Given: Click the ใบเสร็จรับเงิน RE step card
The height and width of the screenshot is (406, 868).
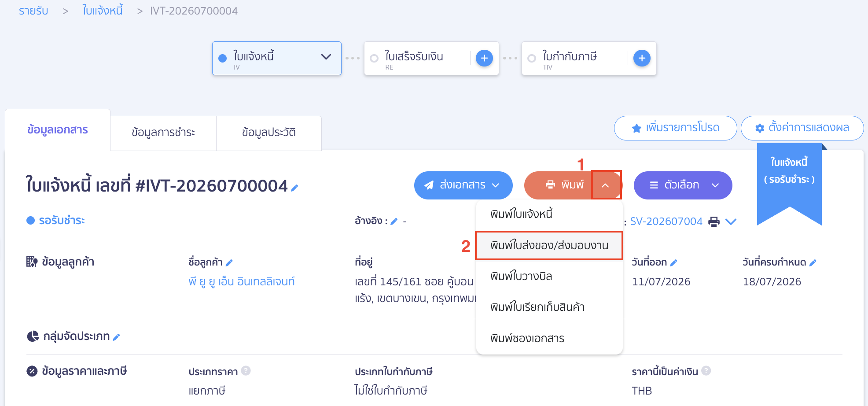Looking at the screenshot, I should point(431,58).
